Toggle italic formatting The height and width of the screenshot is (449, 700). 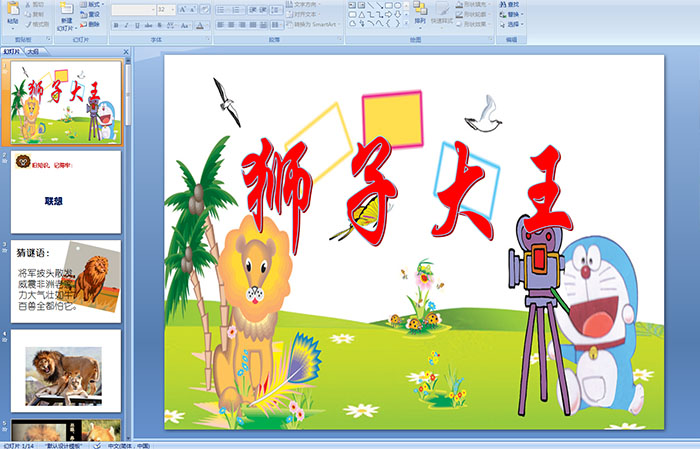click(x=126, y=25)
